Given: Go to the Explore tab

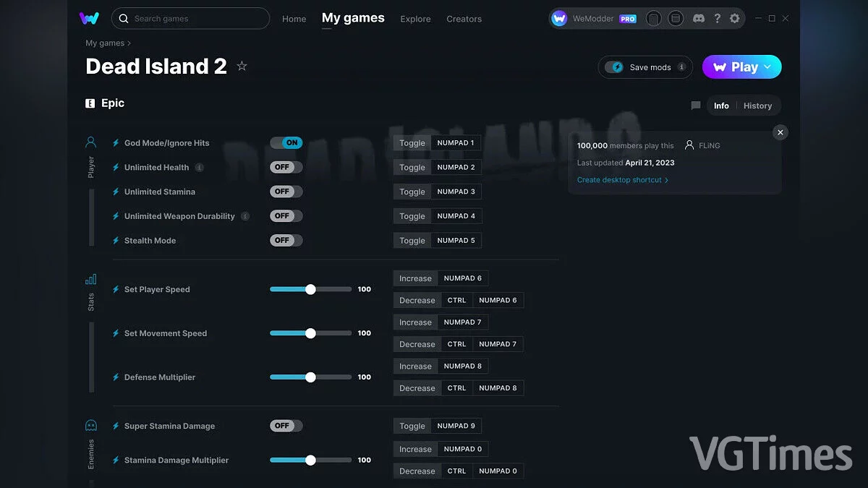Looking at the screenshot, I should pyautogui.click(x=415, y=19).
